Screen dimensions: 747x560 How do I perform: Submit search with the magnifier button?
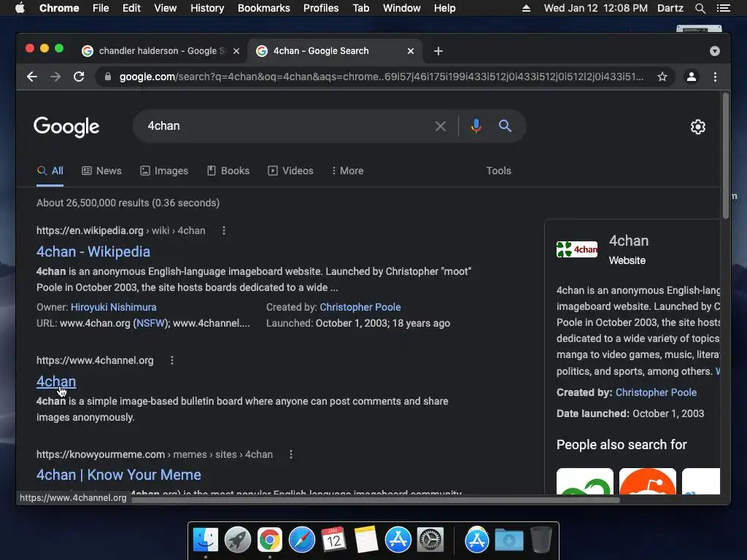coord(505,126)
